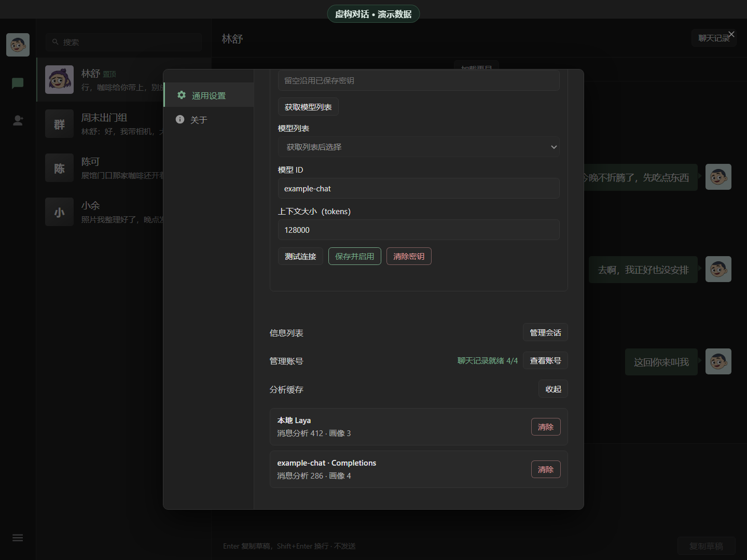Open contacts via the person icon
Screen dimensions: 747x560
coord(18,120)
